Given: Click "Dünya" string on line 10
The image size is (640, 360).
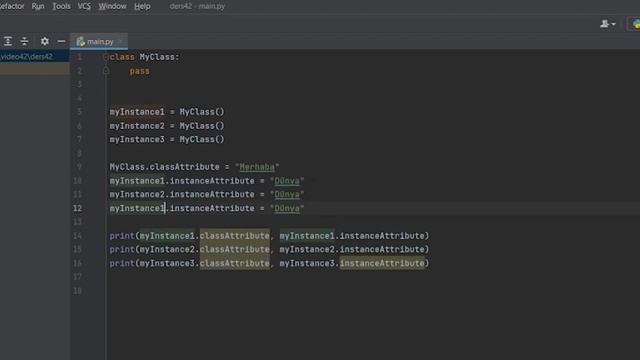Looking at the screenshot, I should (287, 181).
